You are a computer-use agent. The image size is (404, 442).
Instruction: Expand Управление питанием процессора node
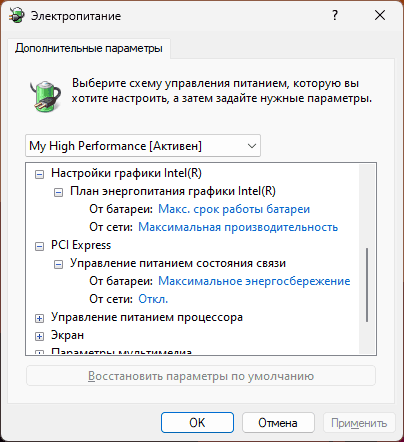[39, 318]
